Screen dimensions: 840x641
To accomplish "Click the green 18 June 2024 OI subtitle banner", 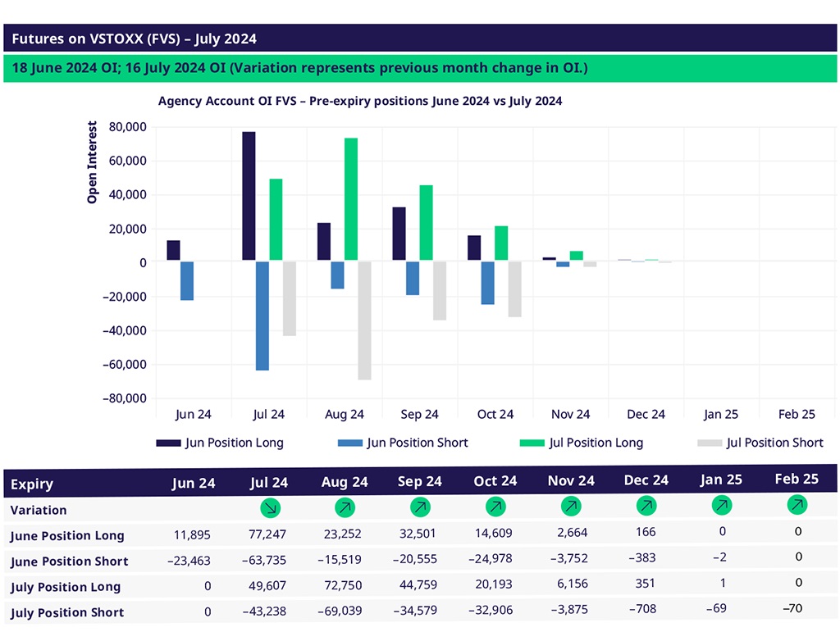I will click(420, 68).
